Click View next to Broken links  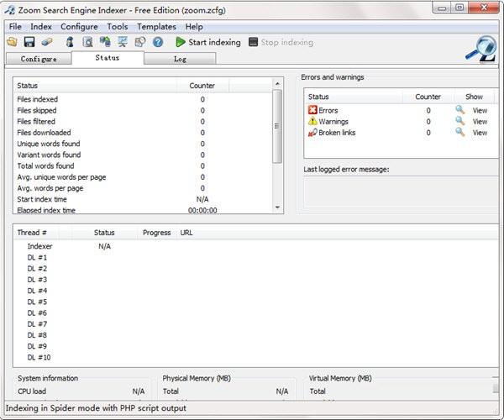point(480,133)
